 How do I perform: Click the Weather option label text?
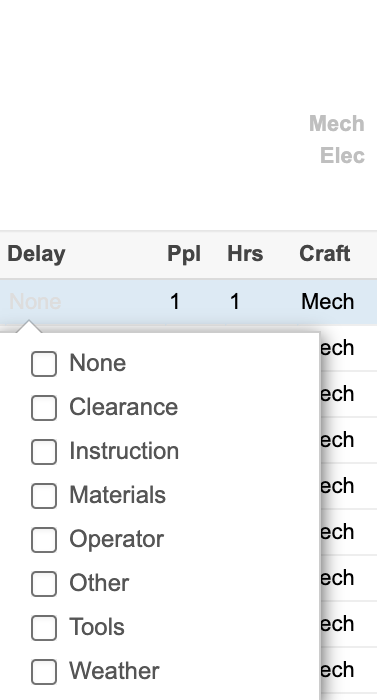[x=114, y=671]
